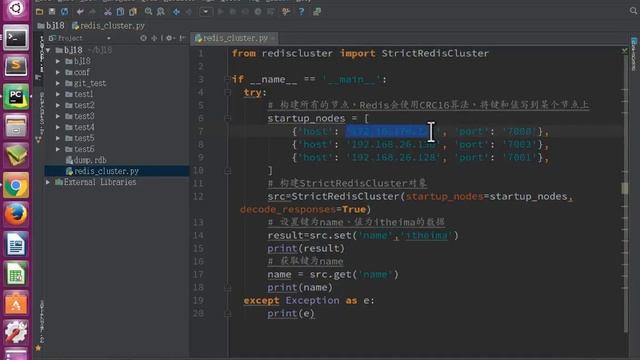Click the Copy toolbar icon
This screenshot has height=360, width=640.
point(120,12)
